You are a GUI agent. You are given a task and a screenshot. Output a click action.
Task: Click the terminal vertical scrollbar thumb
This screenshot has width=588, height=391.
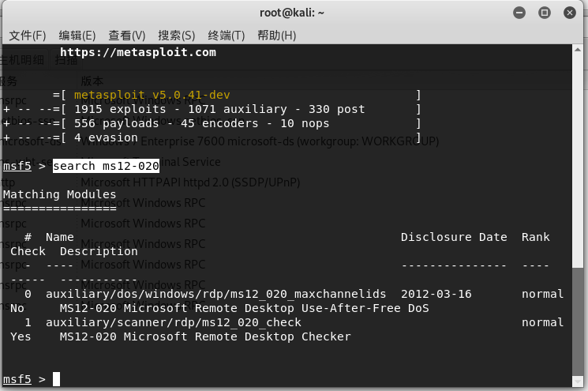point(578,321)
